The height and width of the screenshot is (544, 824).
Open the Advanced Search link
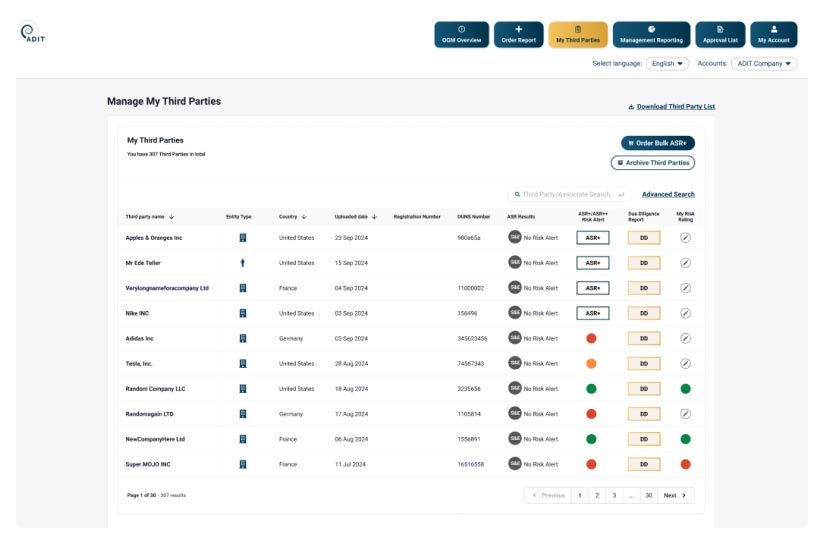(668, 195)
